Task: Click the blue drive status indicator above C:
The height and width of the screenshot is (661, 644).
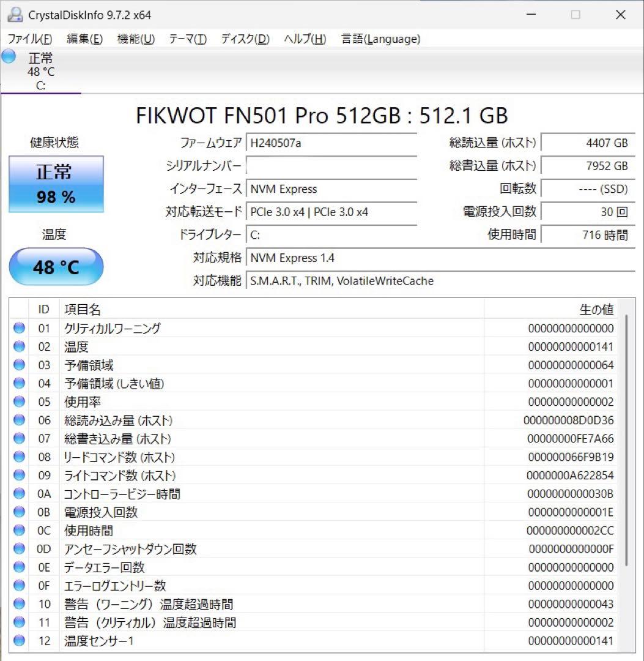Action: coord(8,56)
